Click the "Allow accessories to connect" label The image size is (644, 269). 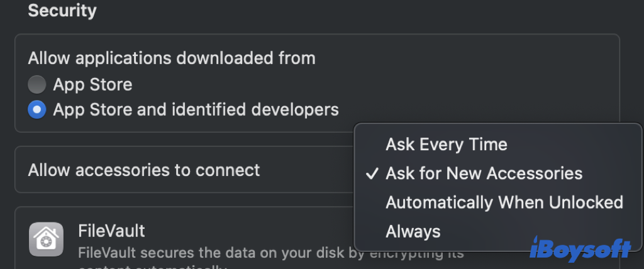click(144, 170)
